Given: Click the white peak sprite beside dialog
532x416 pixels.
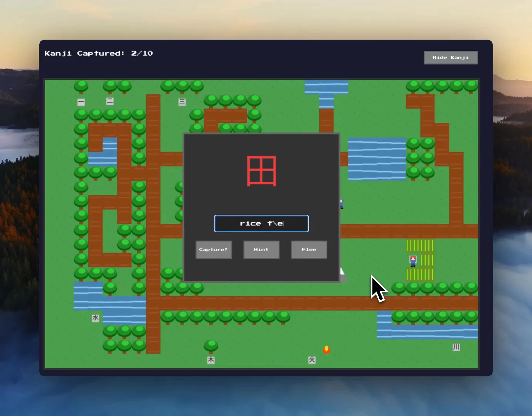Looking at the screenshot, I should 343,274.
